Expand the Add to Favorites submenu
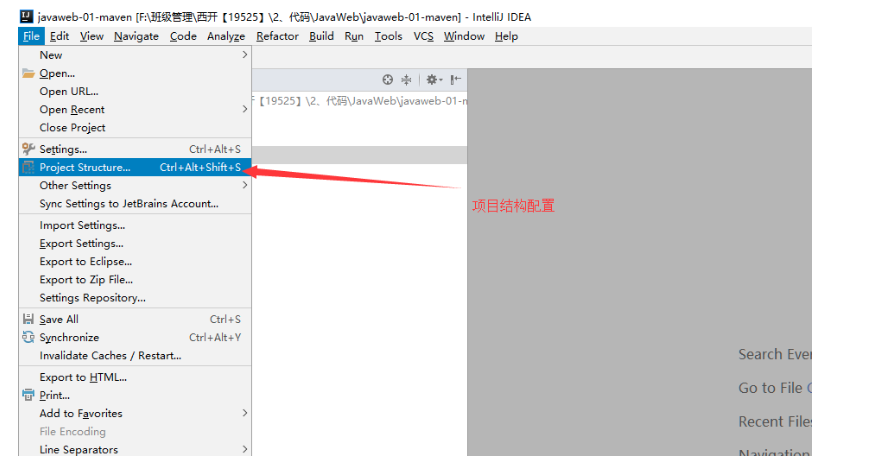Screen dimensions: 878x466 pos(135,413)
